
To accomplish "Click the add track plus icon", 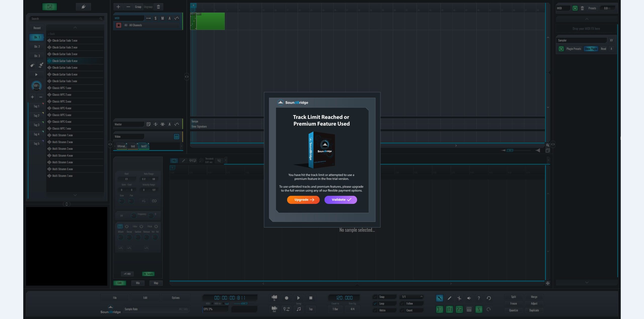I will point(118,7).
